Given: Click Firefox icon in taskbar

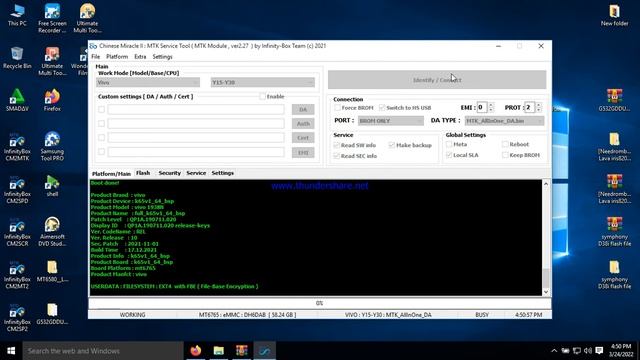Looking at the screenshot, I should [x=196, y=351].
